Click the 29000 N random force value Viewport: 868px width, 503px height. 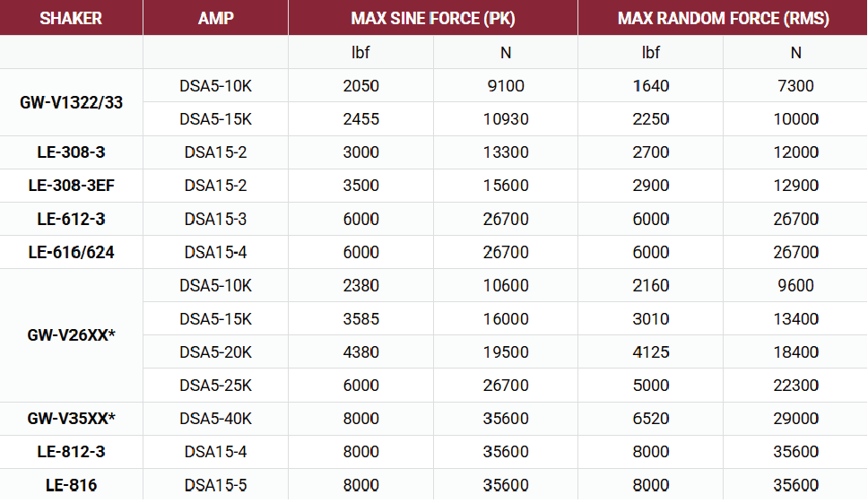(x=795, y=419)
